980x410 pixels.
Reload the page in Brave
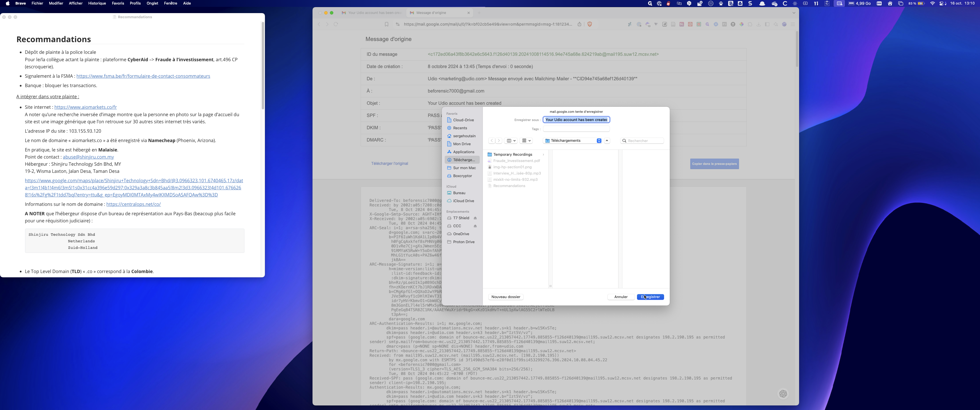336,24
